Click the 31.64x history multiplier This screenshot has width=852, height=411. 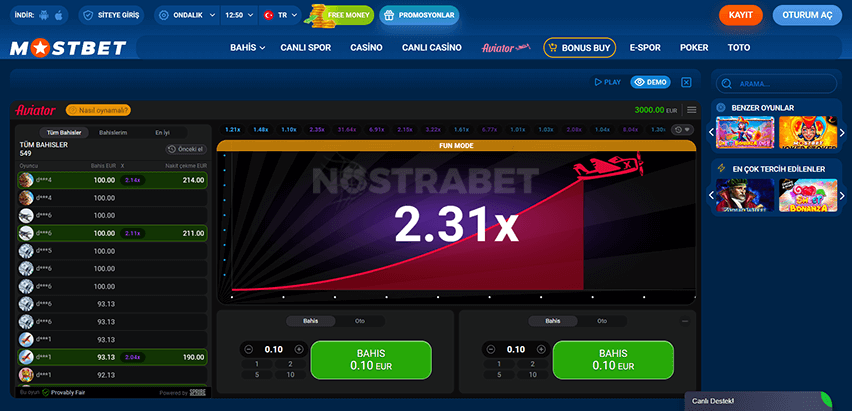coord(346,130)
